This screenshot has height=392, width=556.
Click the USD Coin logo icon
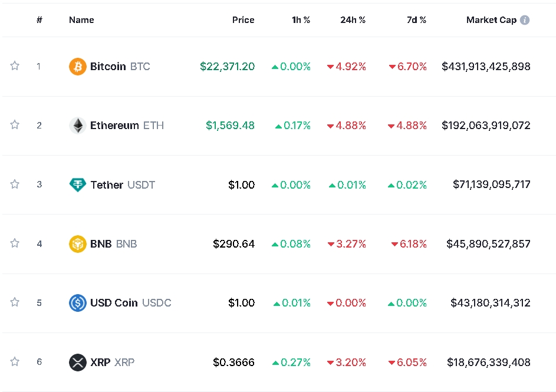77,303
